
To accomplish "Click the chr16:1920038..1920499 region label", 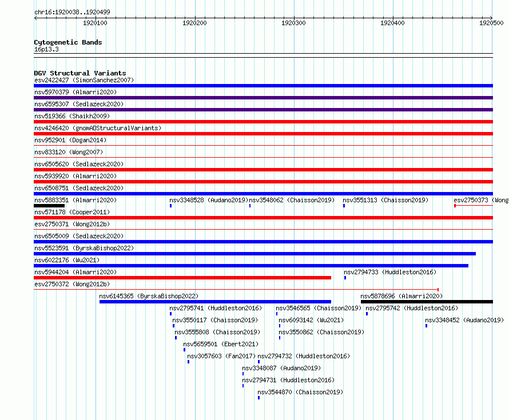I will (72, 12).
